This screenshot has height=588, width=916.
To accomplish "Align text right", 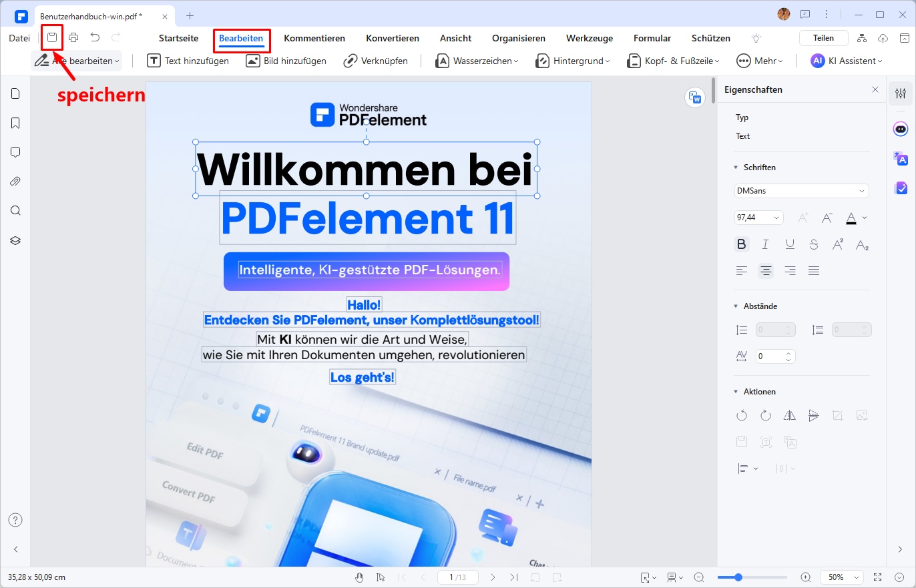I will pos(790,271).
